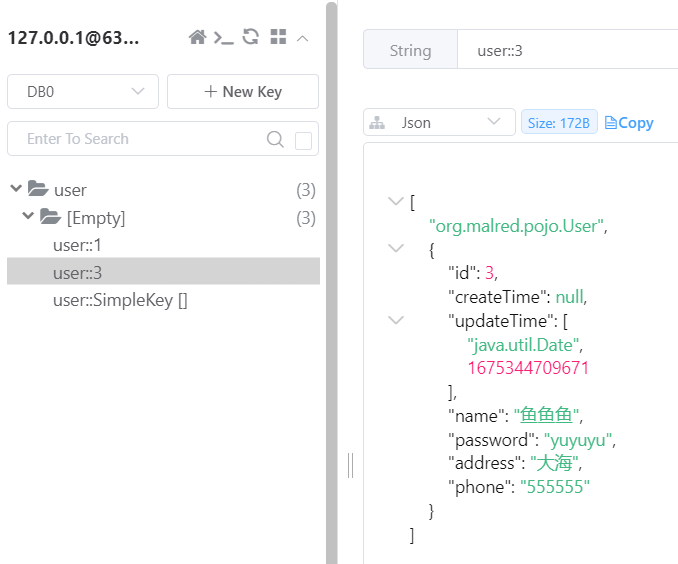The image size is (678, 564).
Task: Click the user folder count (3)
Action: pyautogui.click(x=306, y=190)
